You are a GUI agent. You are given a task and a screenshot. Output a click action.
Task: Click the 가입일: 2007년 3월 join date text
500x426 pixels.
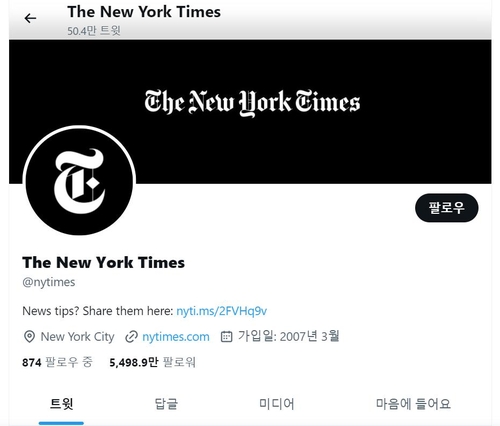(288, 336)
